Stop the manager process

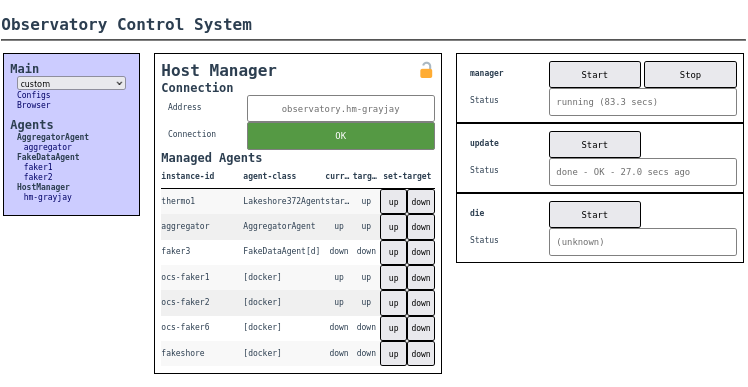click(x=690, y=74)
